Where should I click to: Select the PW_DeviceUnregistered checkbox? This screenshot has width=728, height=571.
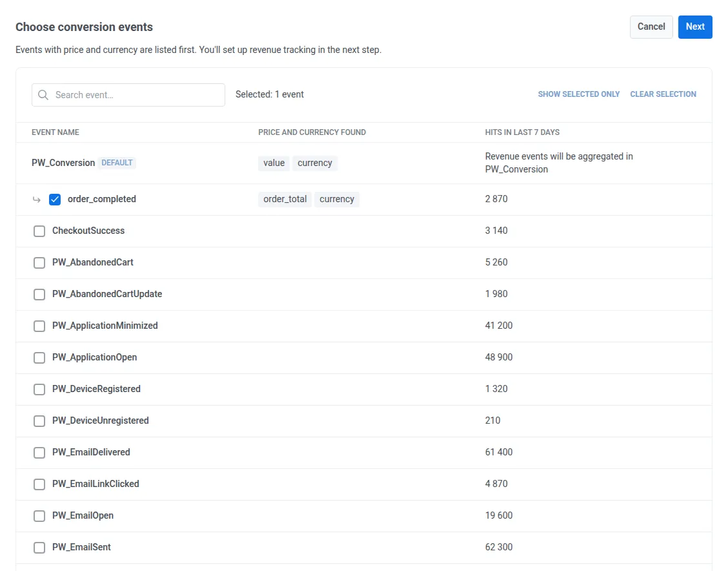click(39, 420)
